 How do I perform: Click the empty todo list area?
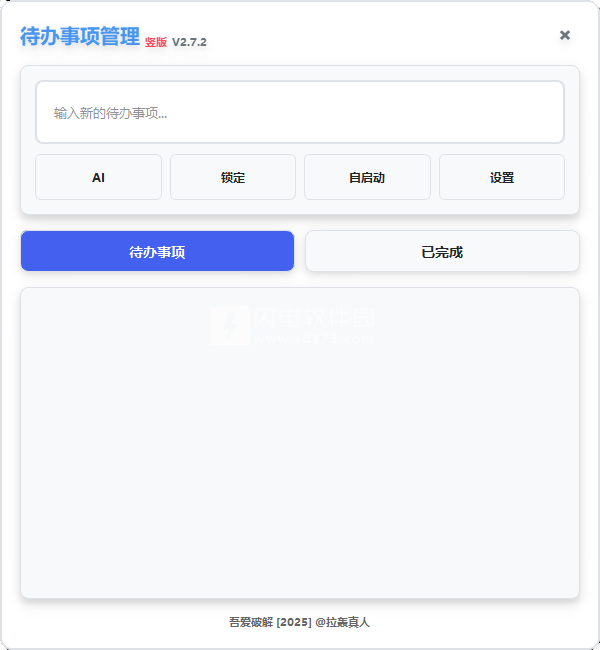(300, 443)
